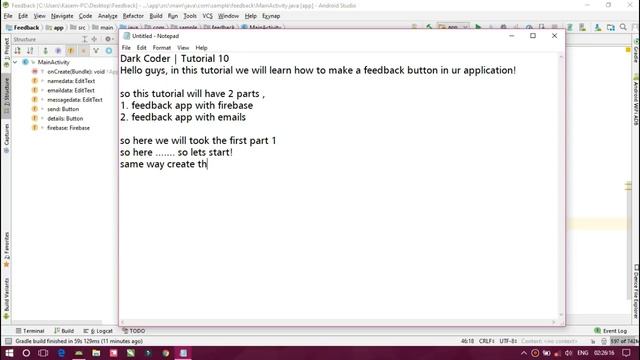Open Logcat tool window tab
This screenshot has height=360, width=640.
98,331
